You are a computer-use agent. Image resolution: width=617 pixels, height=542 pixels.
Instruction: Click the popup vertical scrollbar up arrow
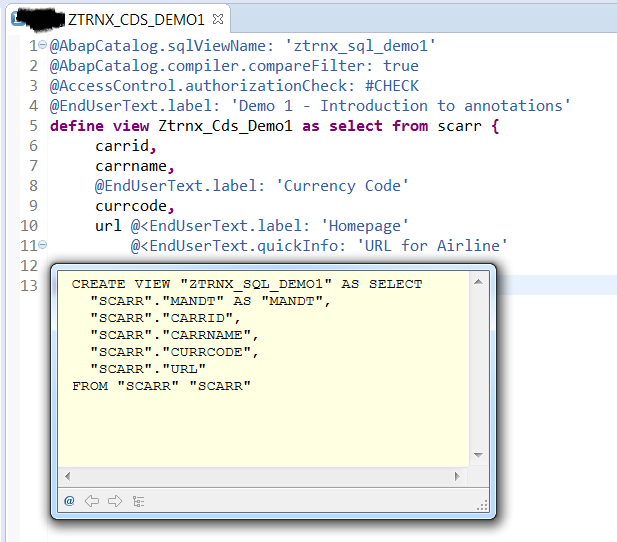[478, 281]
